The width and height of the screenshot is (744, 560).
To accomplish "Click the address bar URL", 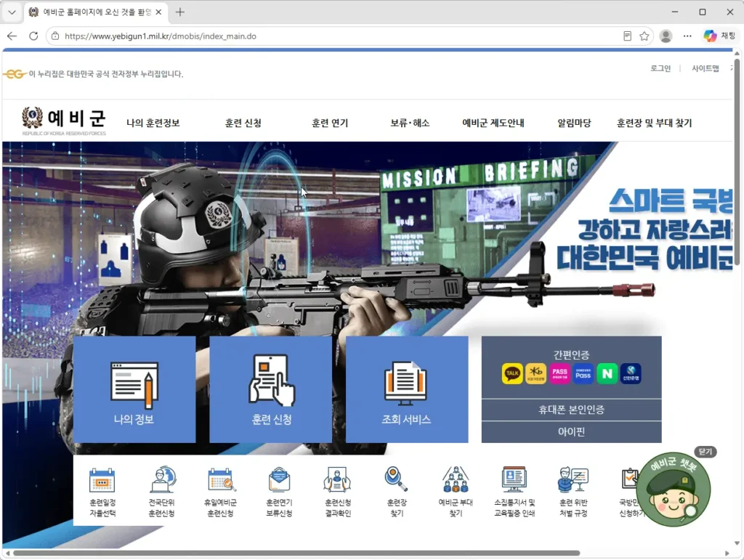I will point(161,36).
